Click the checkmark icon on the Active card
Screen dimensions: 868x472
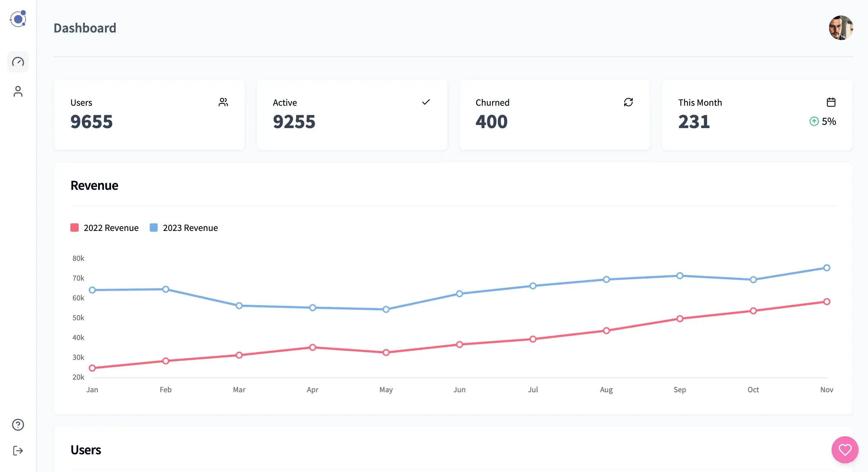(426, 102)
